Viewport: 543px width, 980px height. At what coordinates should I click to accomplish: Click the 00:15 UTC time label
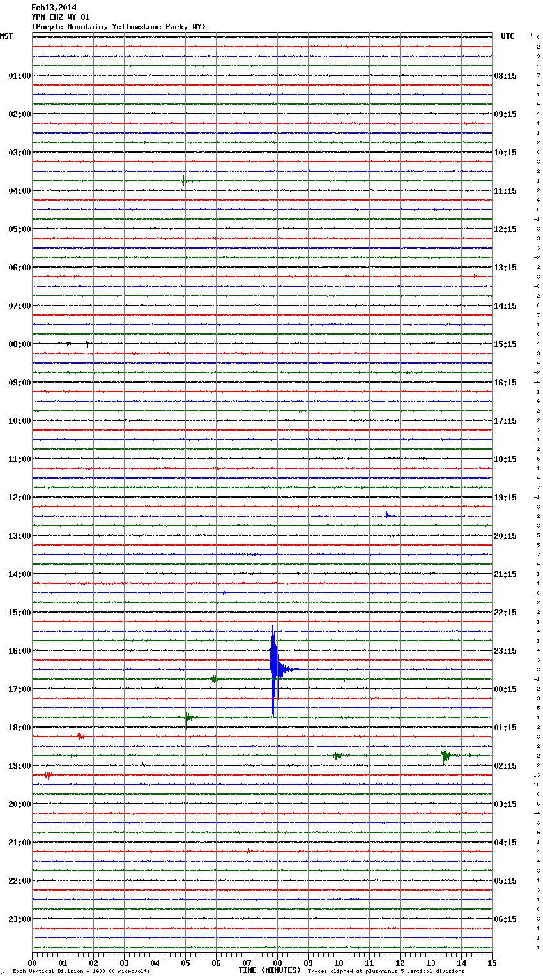505,689
